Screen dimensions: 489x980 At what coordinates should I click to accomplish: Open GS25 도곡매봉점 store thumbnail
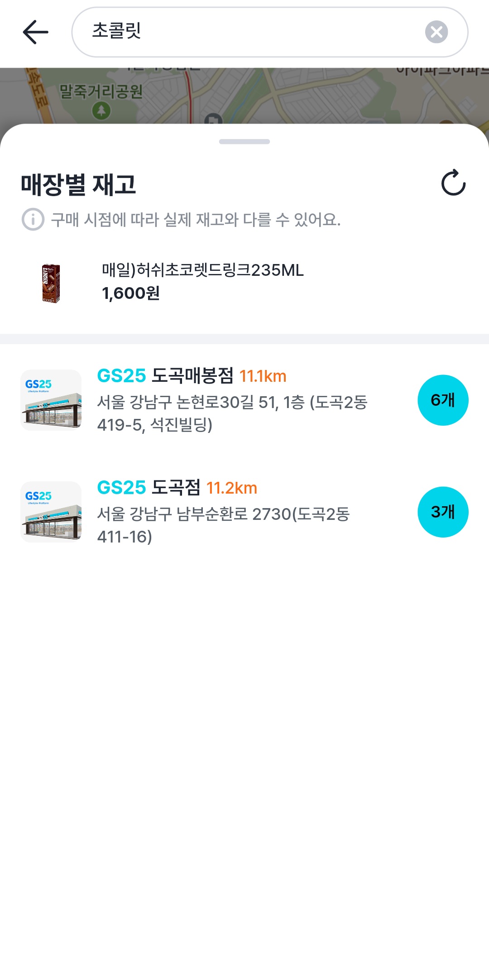(x=51, y=400)
